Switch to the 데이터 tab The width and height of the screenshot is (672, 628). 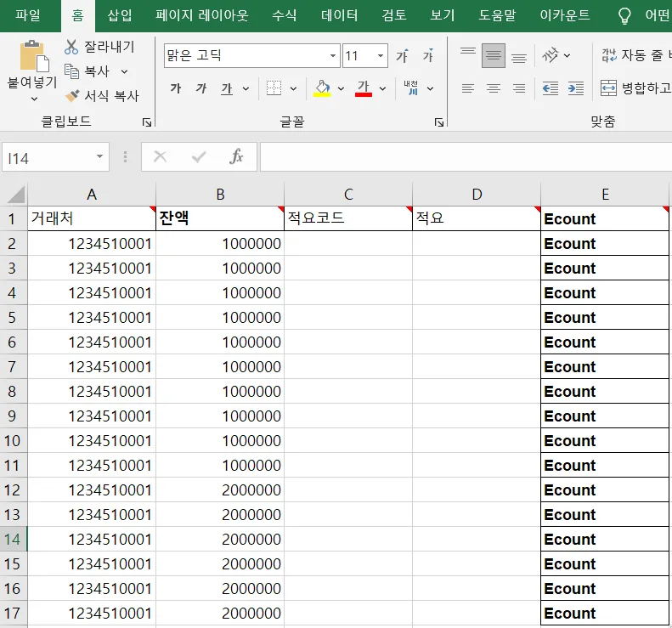pyautogui.click(x=340, y=16)
